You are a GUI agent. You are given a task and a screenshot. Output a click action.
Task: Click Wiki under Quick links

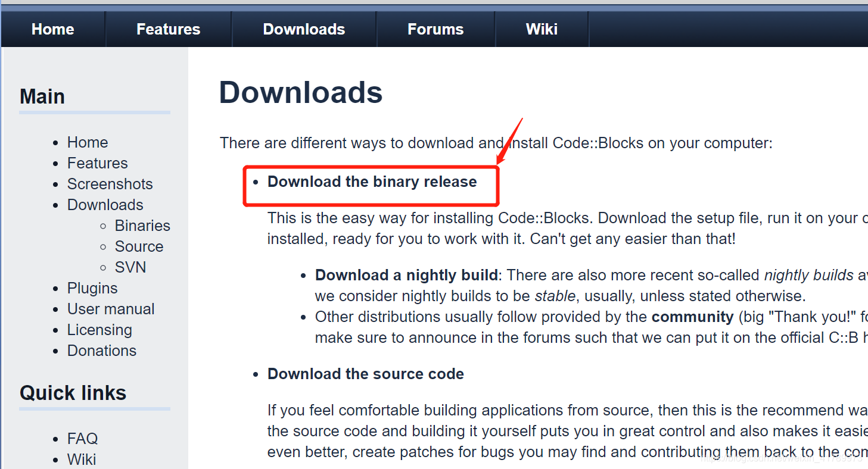coord(82,459)
